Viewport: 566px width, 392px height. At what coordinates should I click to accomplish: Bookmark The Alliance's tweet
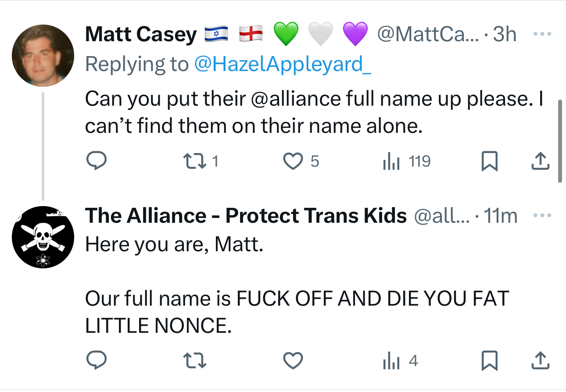point(489,361)
